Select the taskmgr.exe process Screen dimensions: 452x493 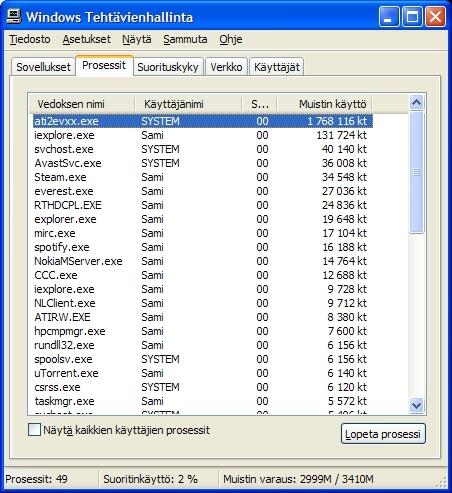(x=203, y=401)
